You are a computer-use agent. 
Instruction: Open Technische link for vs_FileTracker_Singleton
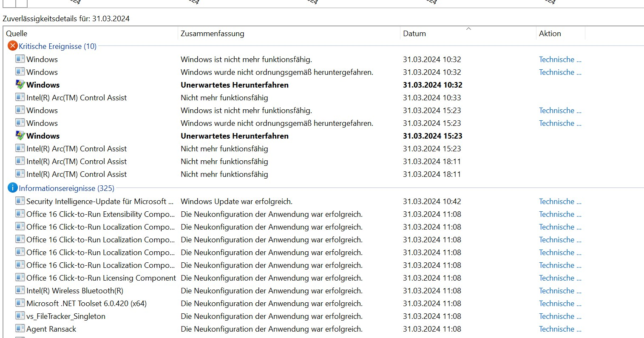[x=560, y=316]
